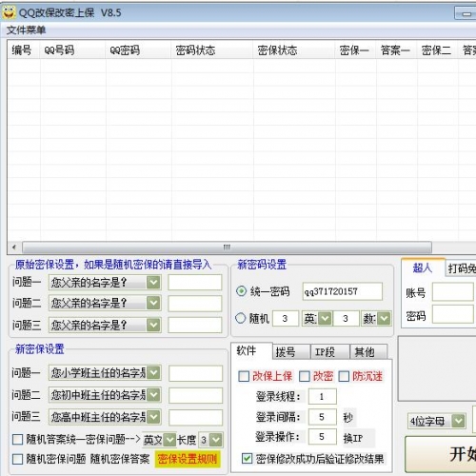Click the left arrow of the list scrollbar
This screenshot has width=476, height=476.
point(14,248)
